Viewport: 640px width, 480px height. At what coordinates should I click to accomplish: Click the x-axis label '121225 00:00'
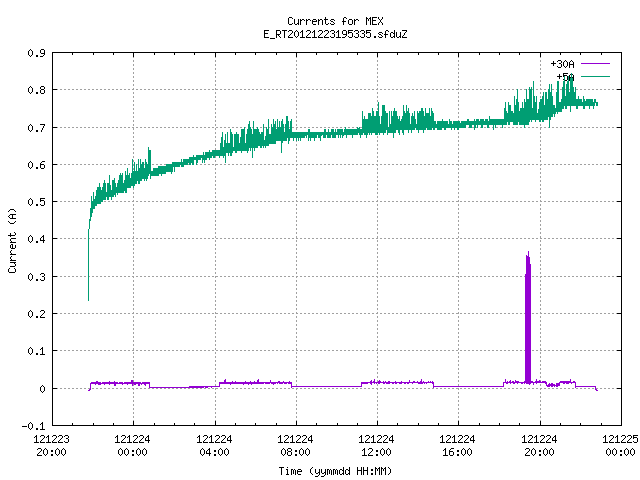pos(620,446)
